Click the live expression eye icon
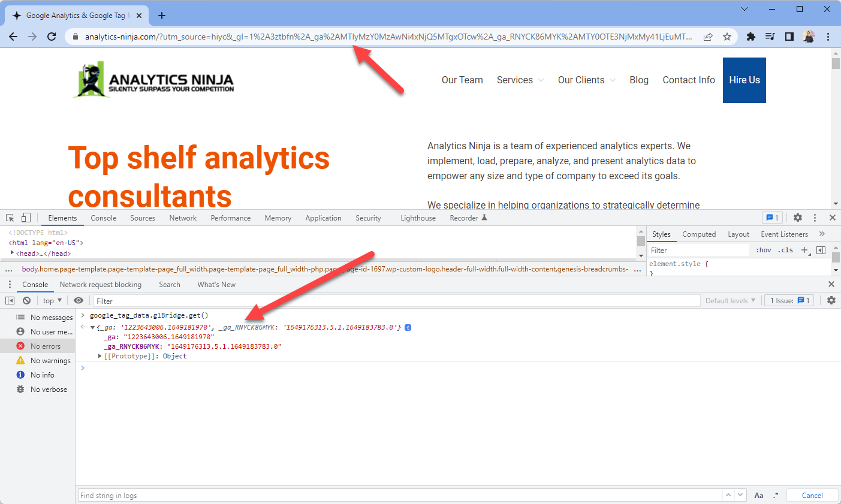The image size is (841, 504). 79,301
